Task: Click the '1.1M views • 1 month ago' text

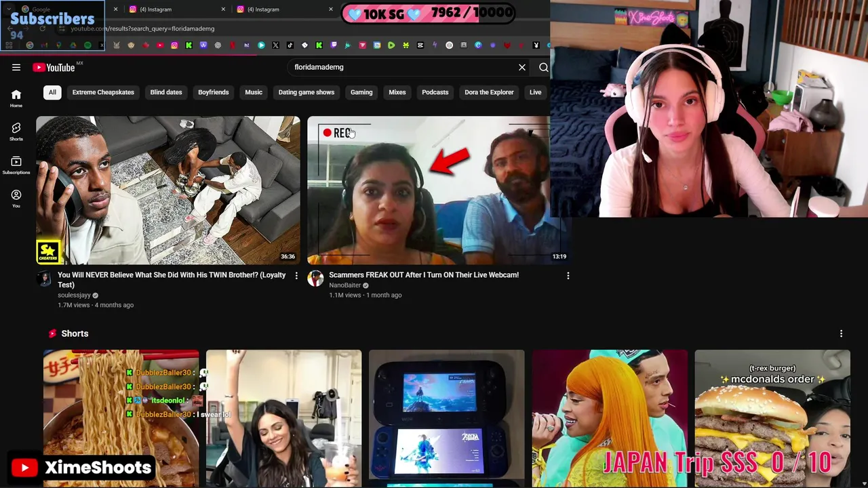Action: tap(366, 295)
